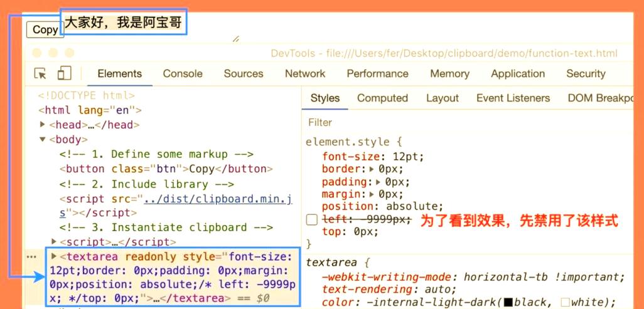
Task: Focus the Styles Filter input field
Action: pos(468,122)
